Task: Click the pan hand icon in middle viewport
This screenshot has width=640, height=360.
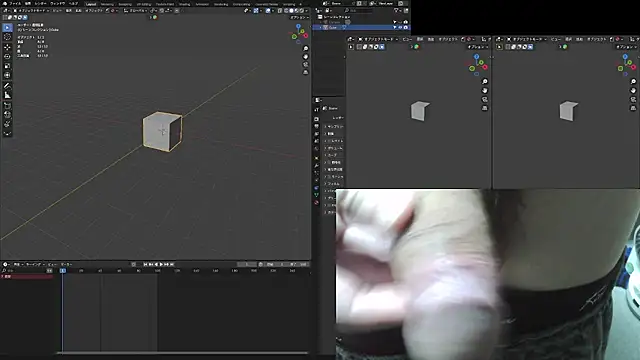Action: tap(484, 91)
